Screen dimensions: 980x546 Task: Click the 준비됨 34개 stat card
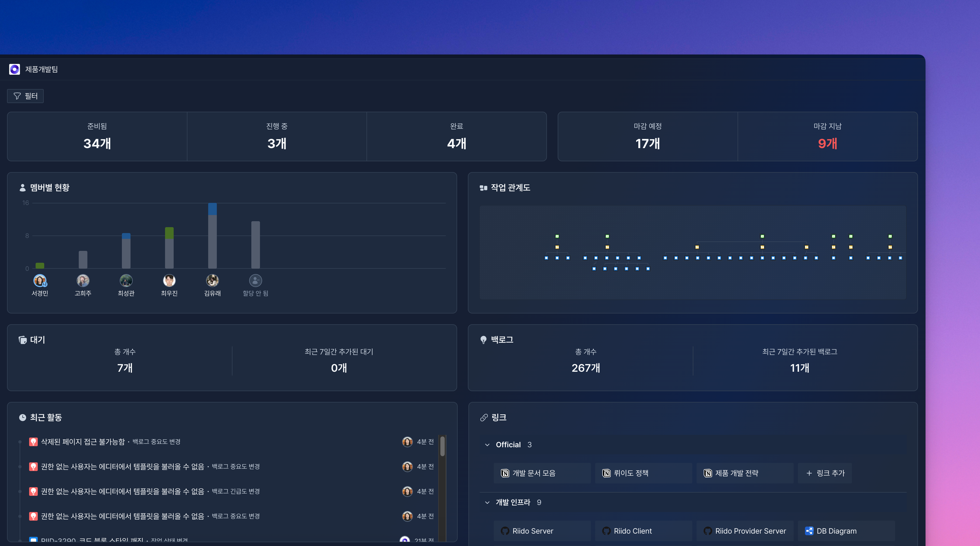(x=97, y=136)
